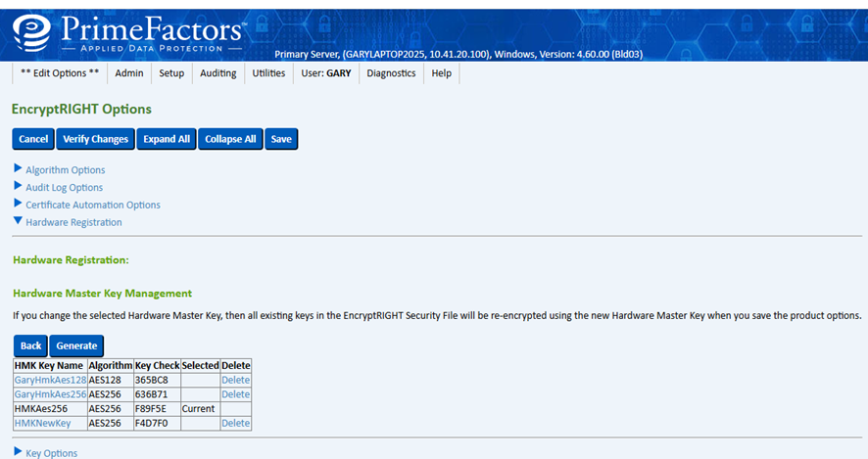Open the Admin menu
This screenshot has width=868, height=459.
[129, 73]
